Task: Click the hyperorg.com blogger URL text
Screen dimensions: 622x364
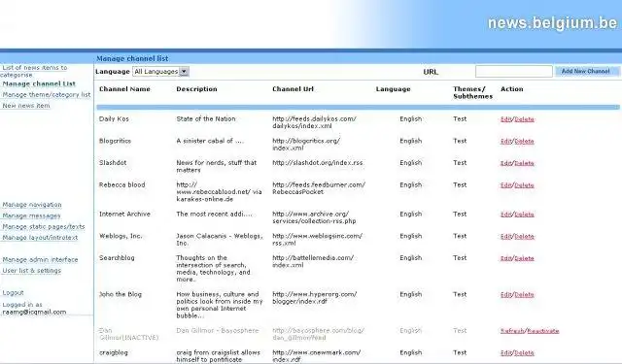Action: pos(315,298)
